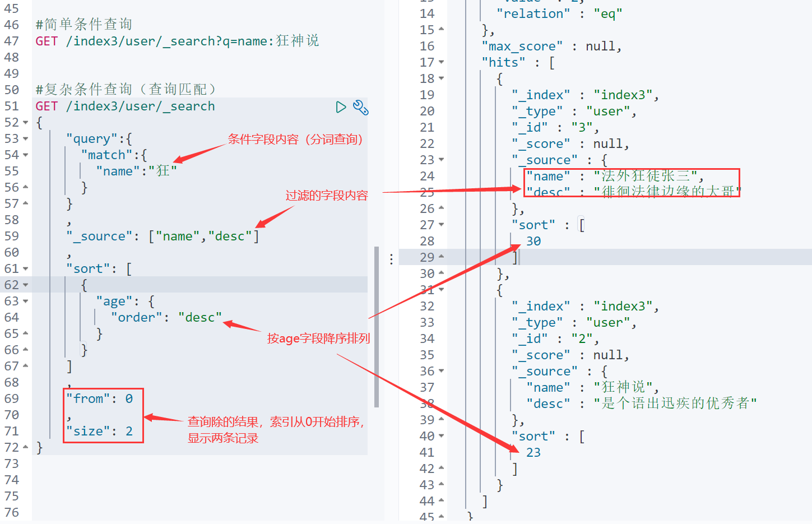The width and height of the screenshot is (812, 524).
Task: Collapse the "sort" array at left line 61
Action: click(x=26, y=269)
